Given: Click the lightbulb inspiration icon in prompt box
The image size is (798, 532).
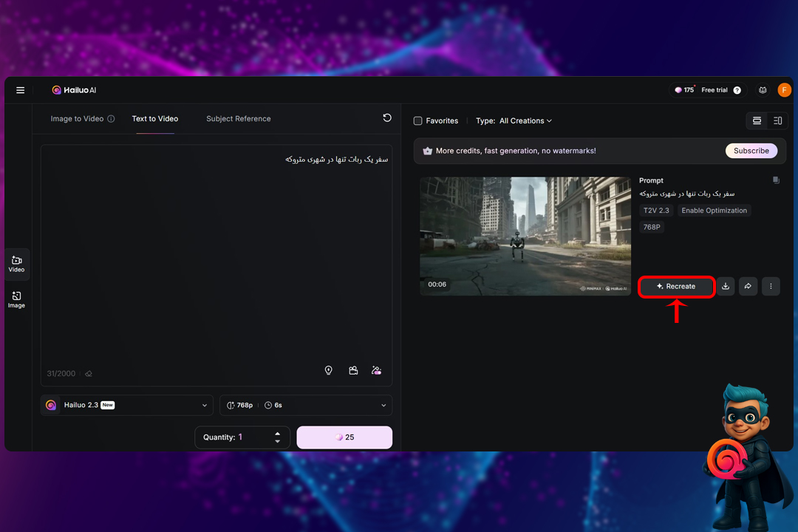Looking at the screenshot, I should [329, 371].
